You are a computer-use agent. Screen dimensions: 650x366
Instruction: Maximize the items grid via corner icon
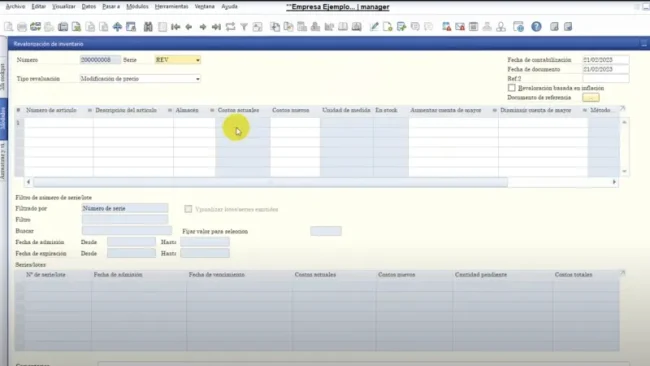(x=622, y=109)
